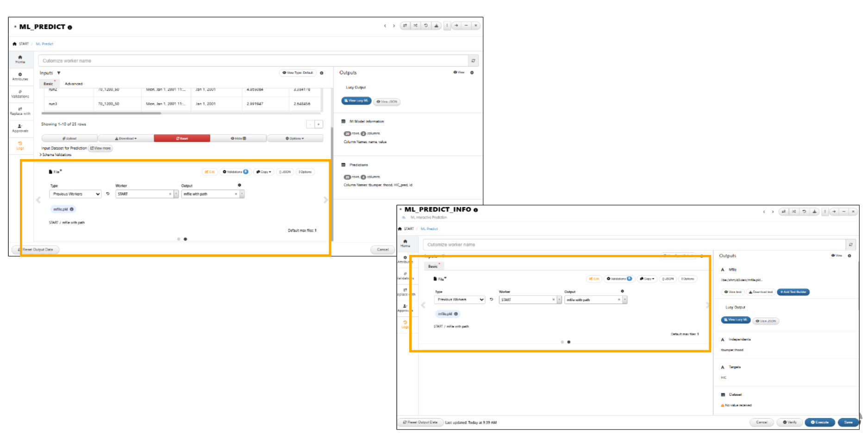Open Worker START dropdown arrow in ML_PREDICT
868x434 pixels.
176,194
